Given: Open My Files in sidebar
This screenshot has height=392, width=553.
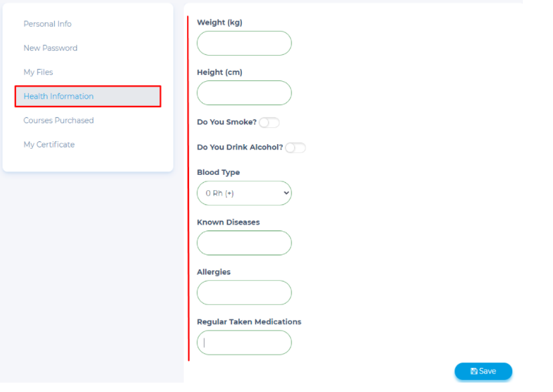Looking at the screenshot, I should click(38, 72).
